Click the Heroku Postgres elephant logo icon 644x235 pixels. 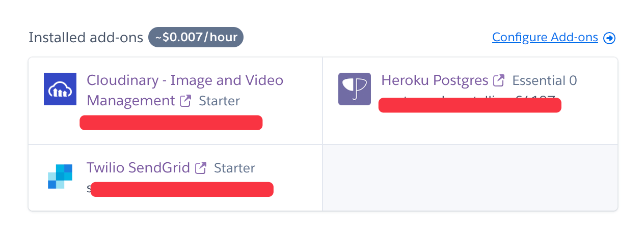(x=355, y=89)
